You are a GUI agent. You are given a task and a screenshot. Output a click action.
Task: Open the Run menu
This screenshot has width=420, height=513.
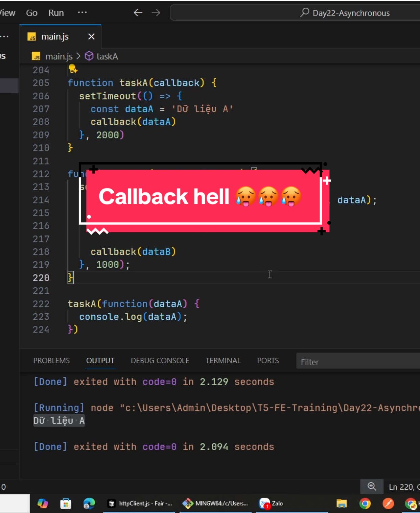[x=56, y=13]
